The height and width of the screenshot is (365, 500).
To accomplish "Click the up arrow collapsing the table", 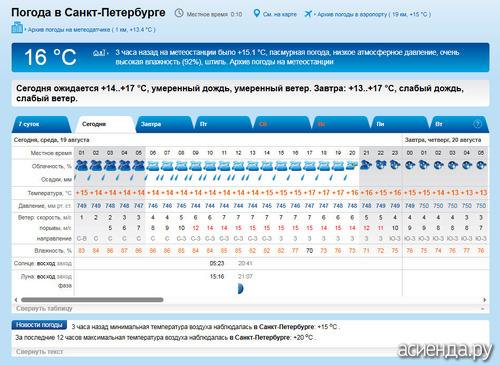I will (x=483, y=309).
